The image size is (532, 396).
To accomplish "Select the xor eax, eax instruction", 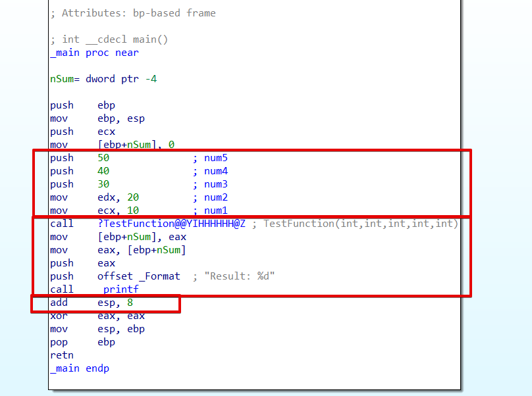I will click(97, 316).
